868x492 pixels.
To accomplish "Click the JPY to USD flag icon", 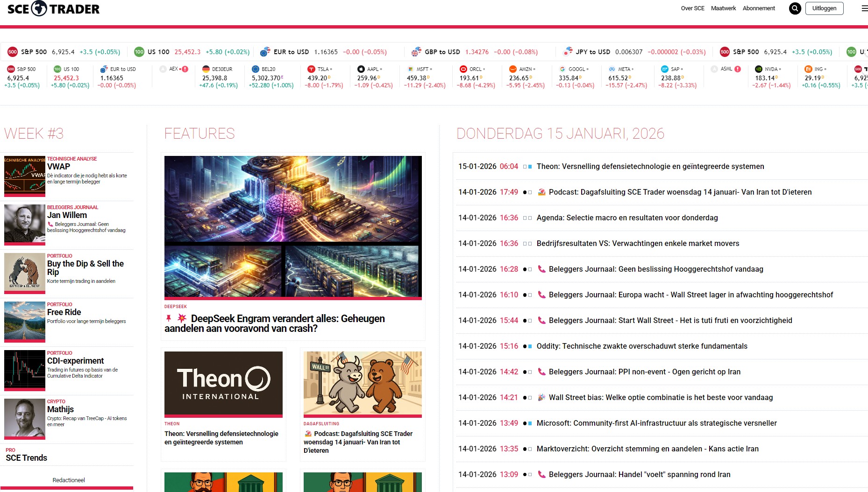I will (568, 51).
